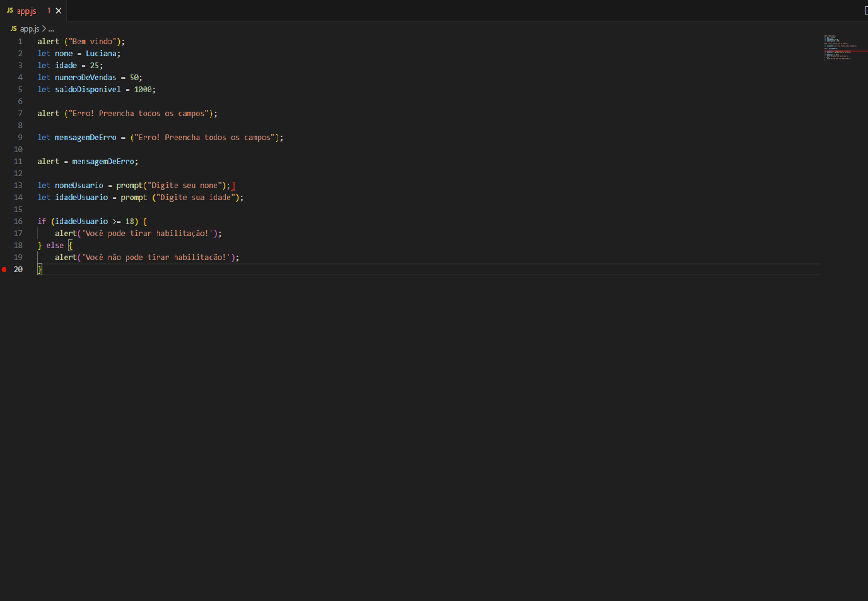This screenshot has height=601, width=868.
Task: Click the closing brace on line 20
Action: pos(40,270)
